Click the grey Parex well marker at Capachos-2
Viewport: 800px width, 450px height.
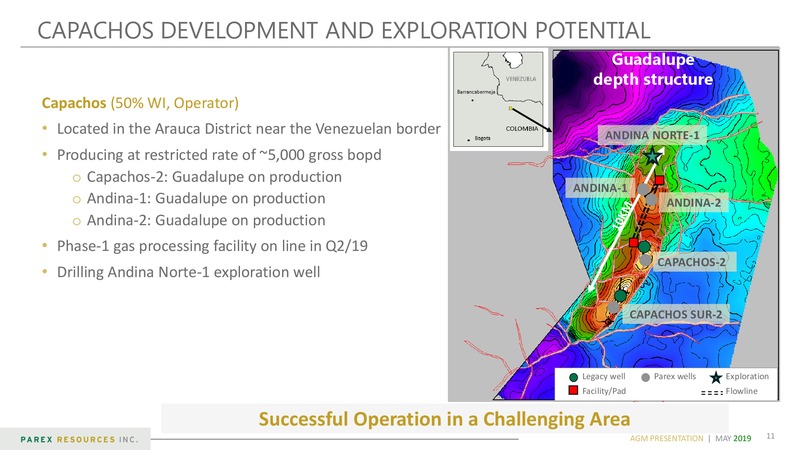coord(645,260)
